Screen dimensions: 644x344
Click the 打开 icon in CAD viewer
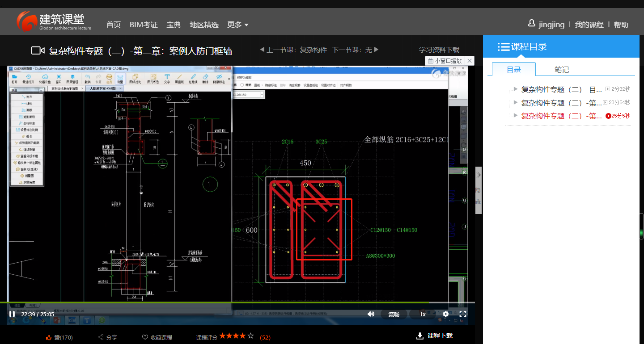coord(14,79)
